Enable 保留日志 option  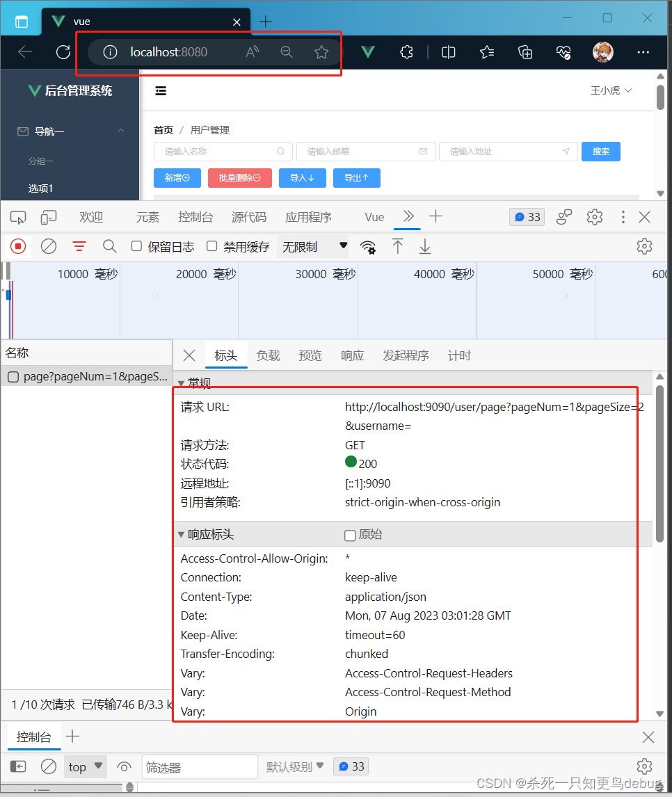[x=136, y=246]
